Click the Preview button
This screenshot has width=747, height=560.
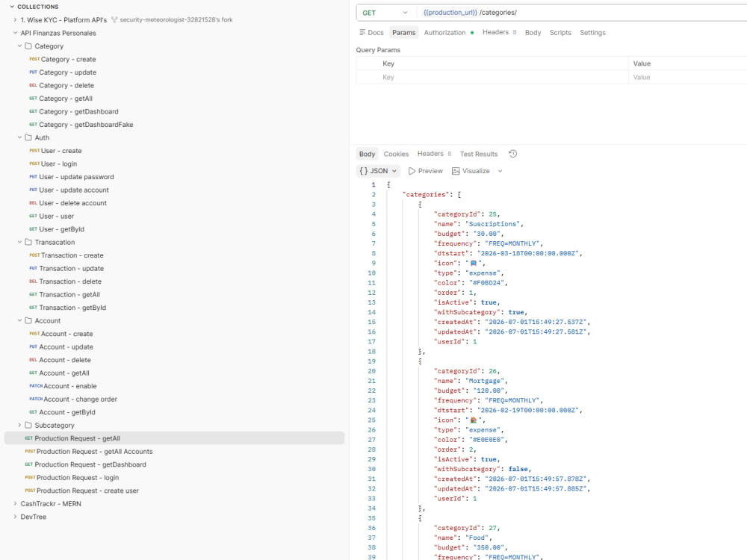[x=426, y=171]
